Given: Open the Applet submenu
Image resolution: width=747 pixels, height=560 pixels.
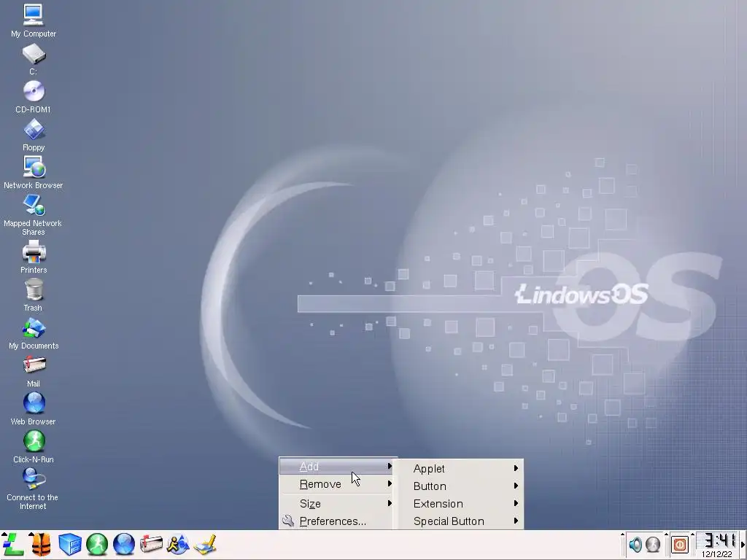Looking at the screenshot, I should (x=461, y=469).
